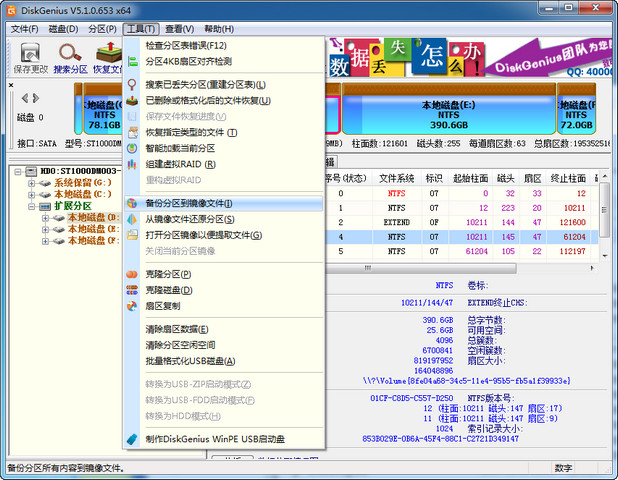Open the 文件(F) menu
This screenshot has height=480, width=618.
click(x=24, y=29)
